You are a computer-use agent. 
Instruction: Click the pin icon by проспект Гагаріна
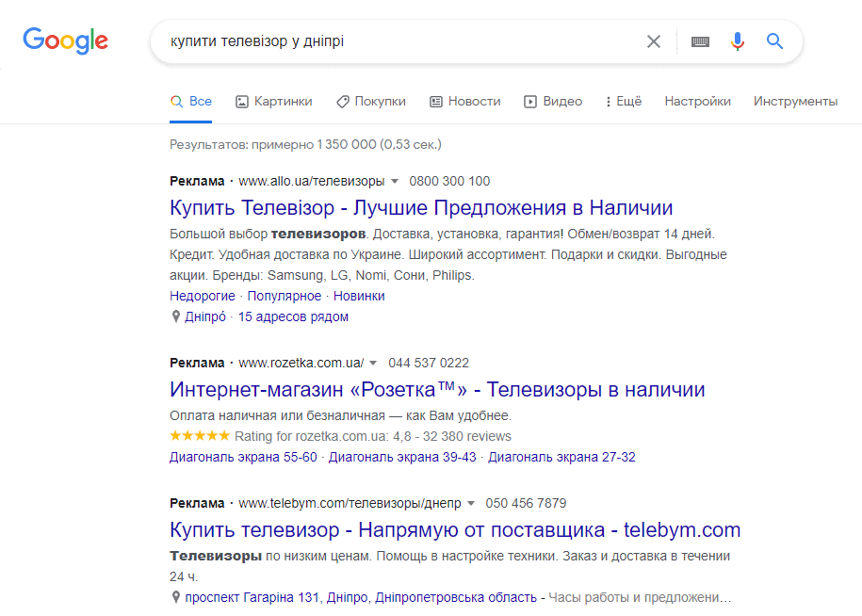pos(175,597)
